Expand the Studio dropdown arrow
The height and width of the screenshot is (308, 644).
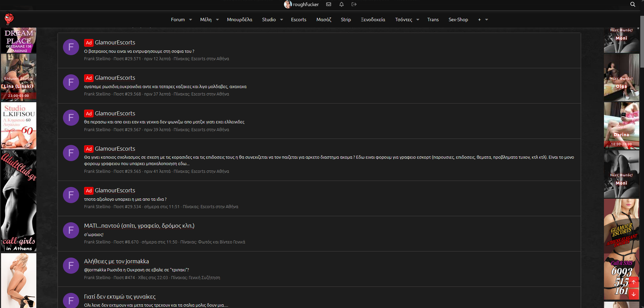[282, 20]
